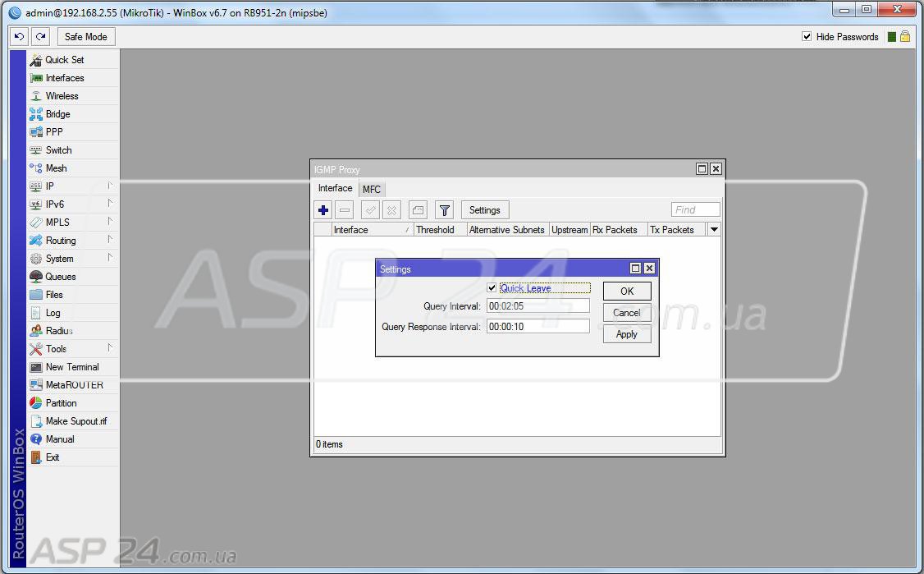This screenshot has width=924, height=574.
Task: Click OK in the Settings dialog
Action: click(x=627, y=292)
